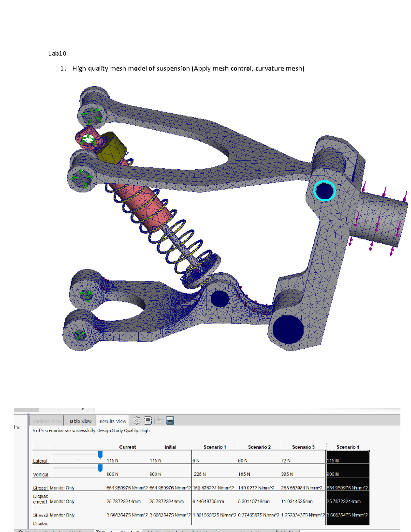
Task: Click the Lateral variable slider handle
Action: (101, 454)
